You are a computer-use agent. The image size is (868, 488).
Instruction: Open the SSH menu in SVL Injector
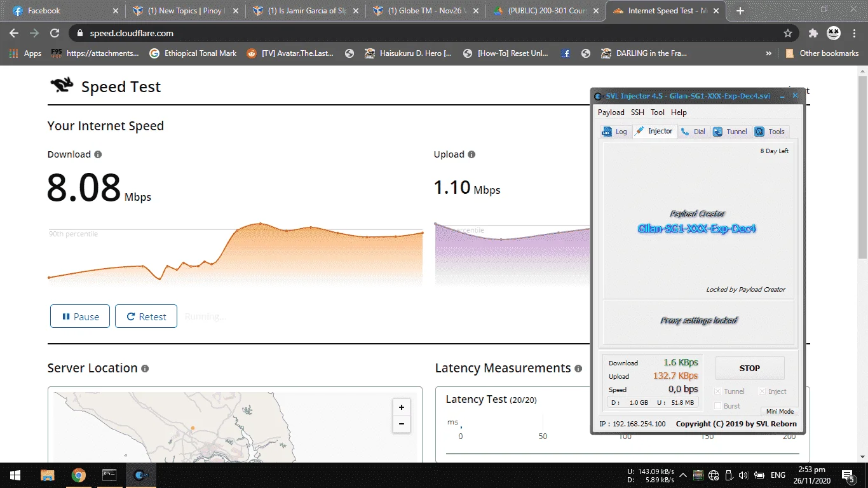(x=637, y=112)
